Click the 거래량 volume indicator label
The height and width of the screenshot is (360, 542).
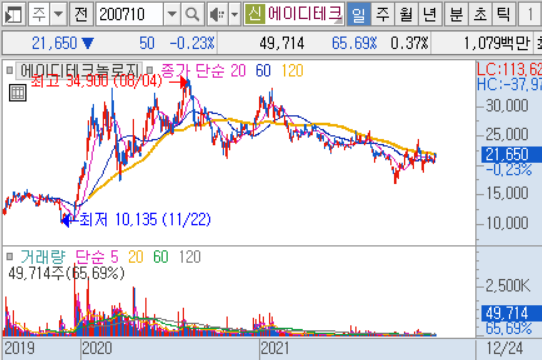pos(43,257)
